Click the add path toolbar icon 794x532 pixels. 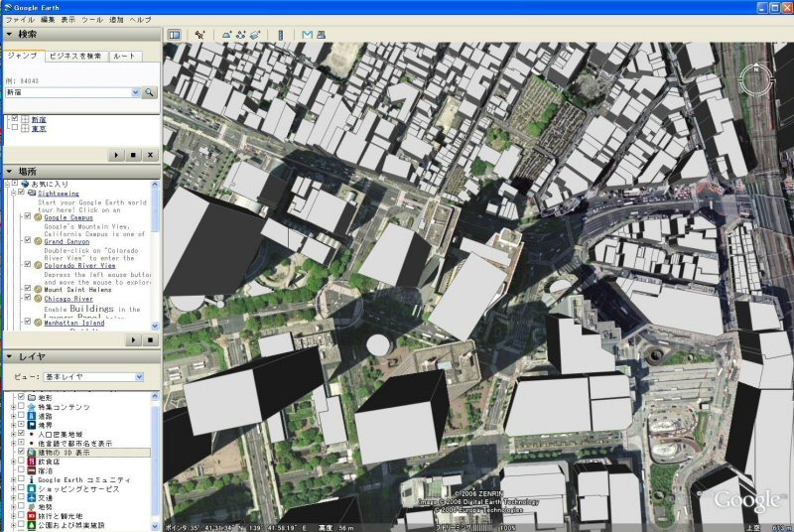(x=240, y=35)
